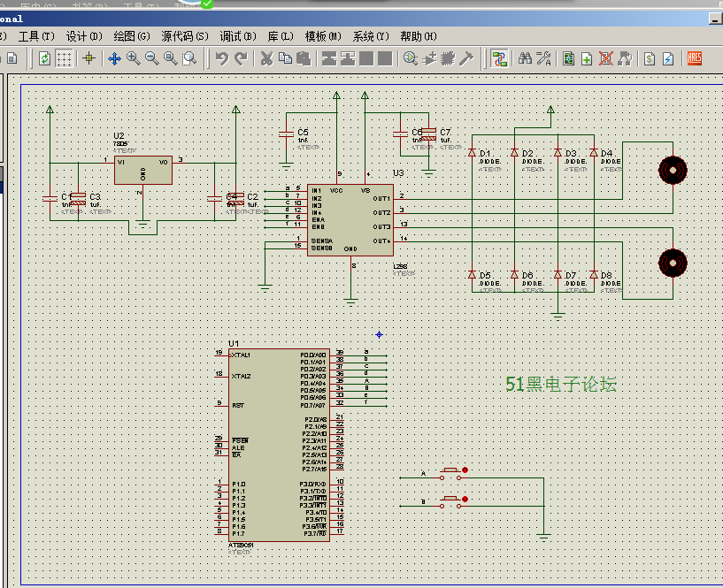
Task: Open the 调试(B) debug menu
Action: pyautogui.click(x=237, y=36)
